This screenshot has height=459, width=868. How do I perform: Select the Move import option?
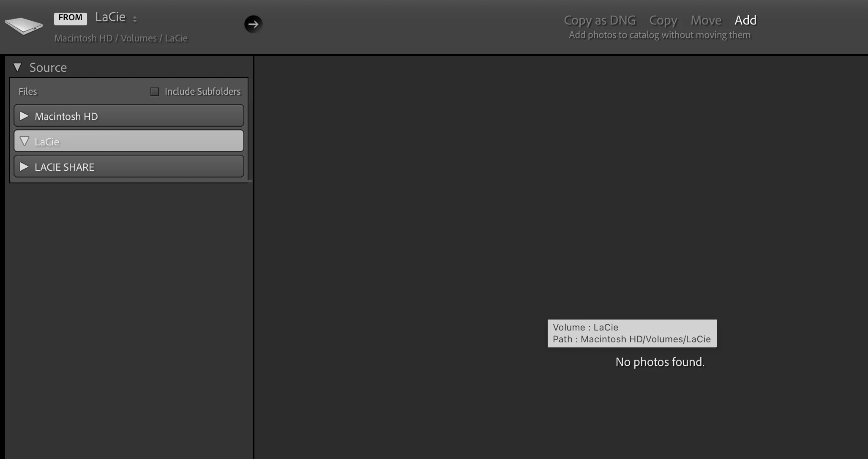pos(706,20)
